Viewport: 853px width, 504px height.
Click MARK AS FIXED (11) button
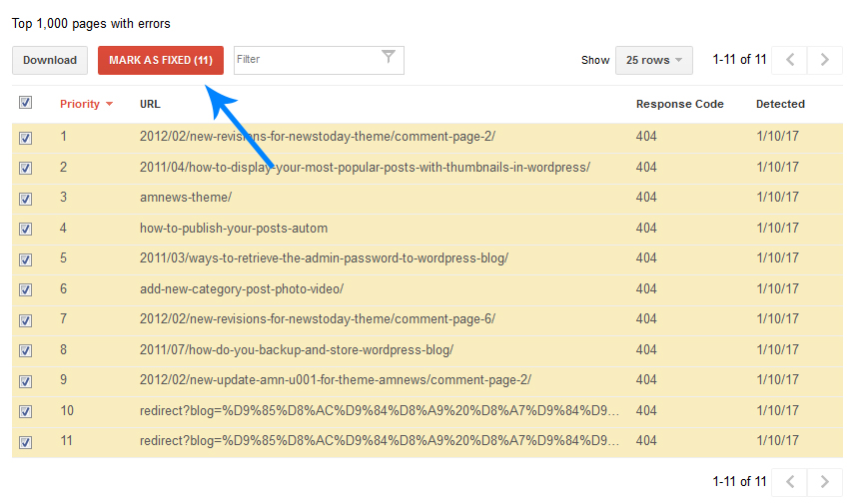pos(161,60)
